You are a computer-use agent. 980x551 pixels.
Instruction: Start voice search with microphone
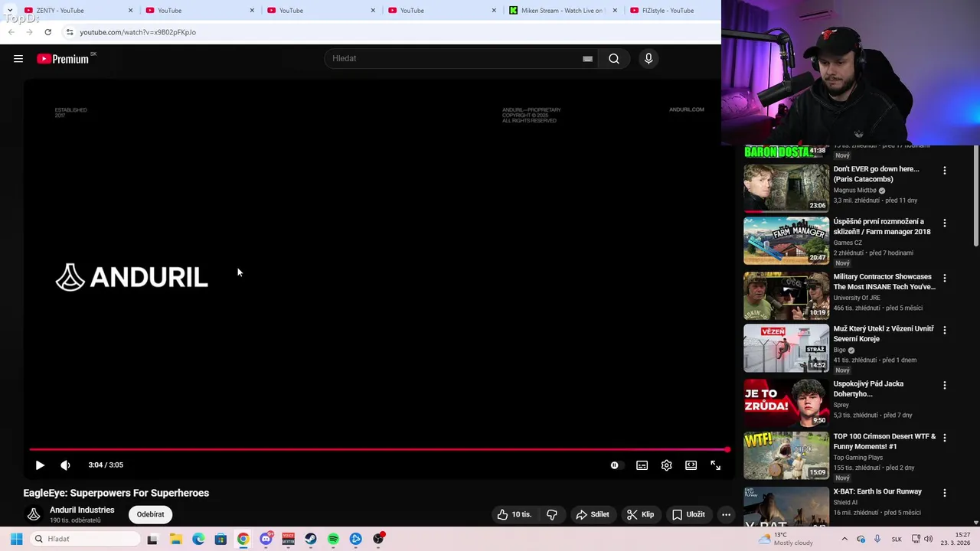648,58
